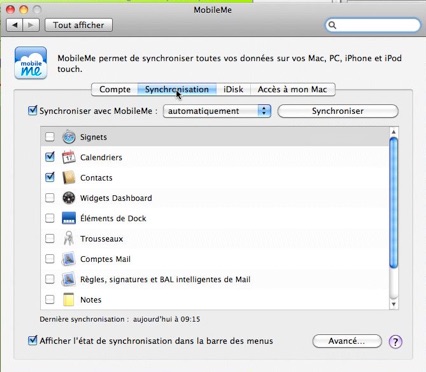Click the yellow minimize window button
The height and width of the screenshot is (372, 426).
point(24,9)
